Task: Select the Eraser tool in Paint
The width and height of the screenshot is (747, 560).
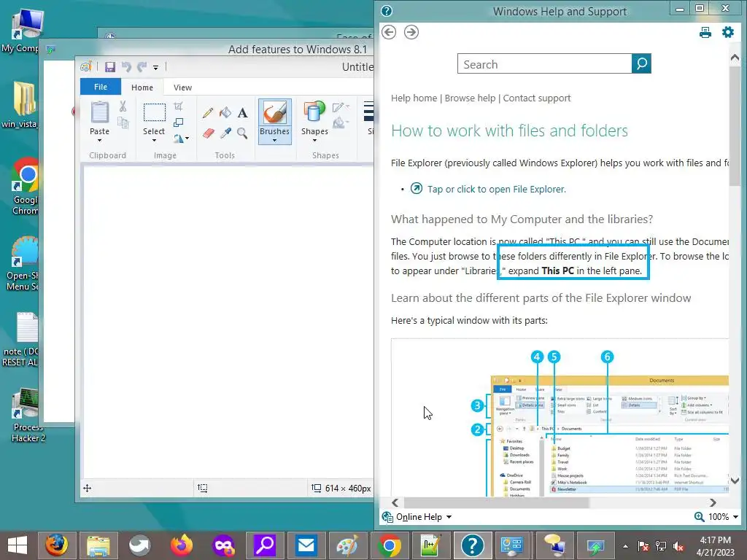Action: [x=208, y=133]
